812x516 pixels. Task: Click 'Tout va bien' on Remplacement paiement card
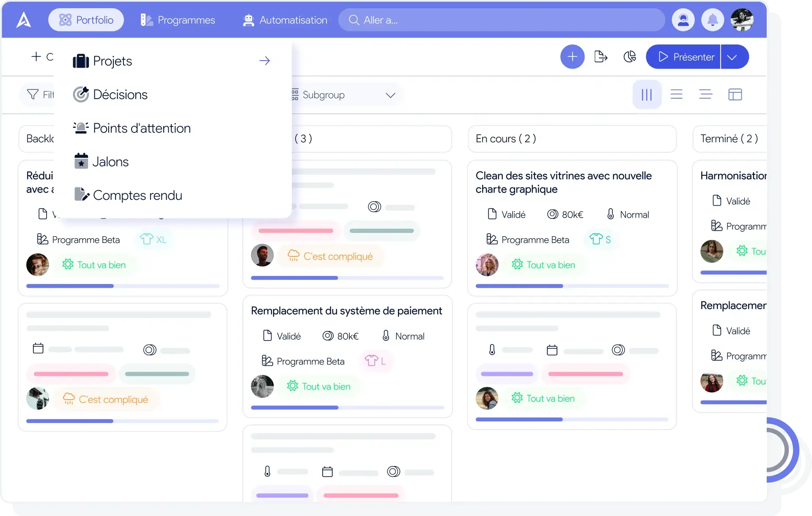[319, 386]
